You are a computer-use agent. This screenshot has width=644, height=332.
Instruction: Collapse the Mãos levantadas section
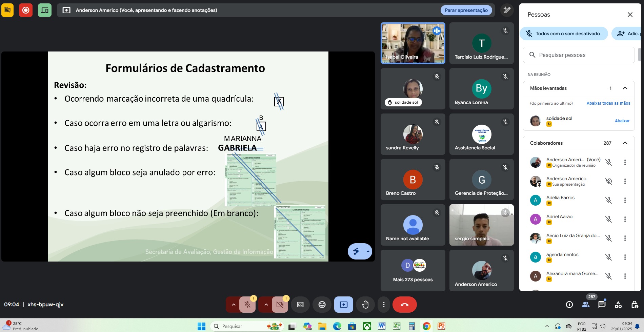tap(625, 88)
